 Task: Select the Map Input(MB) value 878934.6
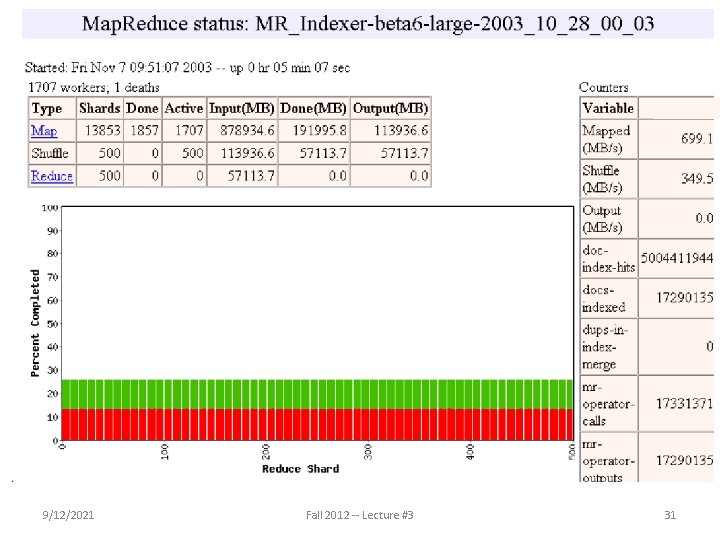tap(247, 131)
